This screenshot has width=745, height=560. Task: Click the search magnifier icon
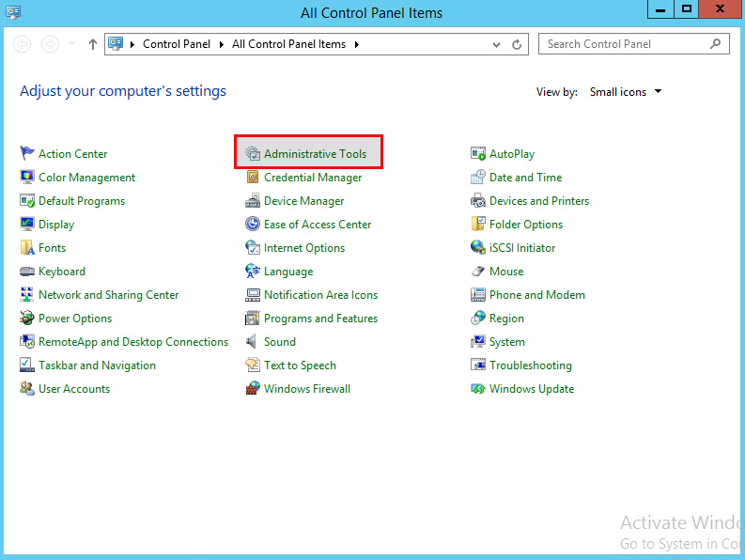[x=715, y=44]
